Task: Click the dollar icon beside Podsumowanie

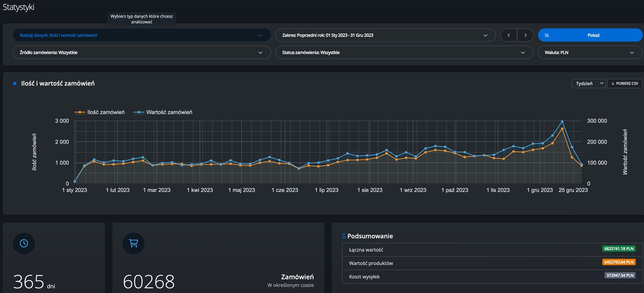Action: 344,236
